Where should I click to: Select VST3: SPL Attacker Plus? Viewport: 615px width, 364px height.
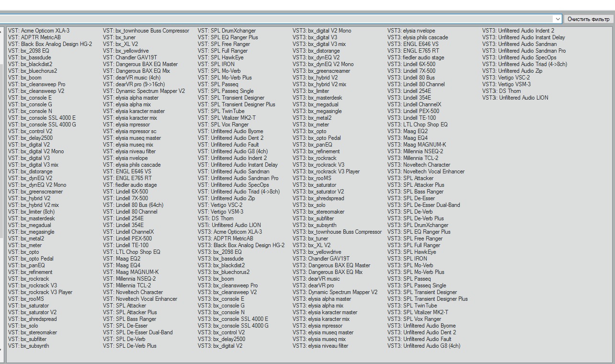pos(416,185)
